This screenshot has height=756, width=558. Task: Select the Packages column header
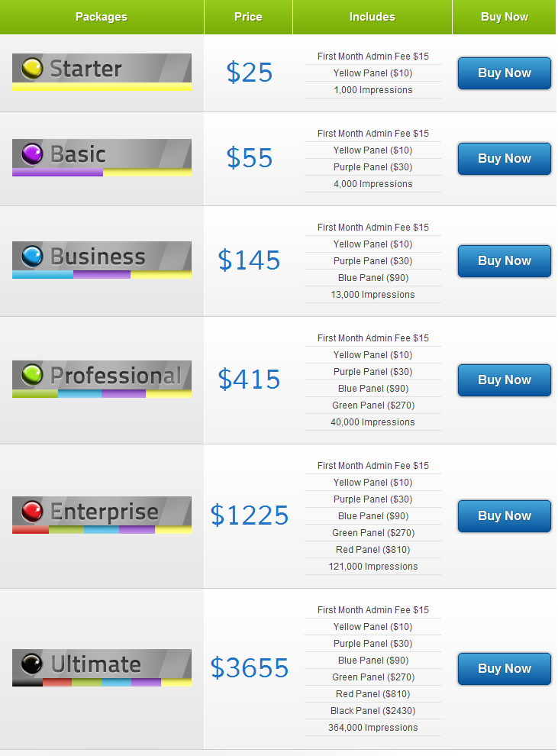coord(102,17)
